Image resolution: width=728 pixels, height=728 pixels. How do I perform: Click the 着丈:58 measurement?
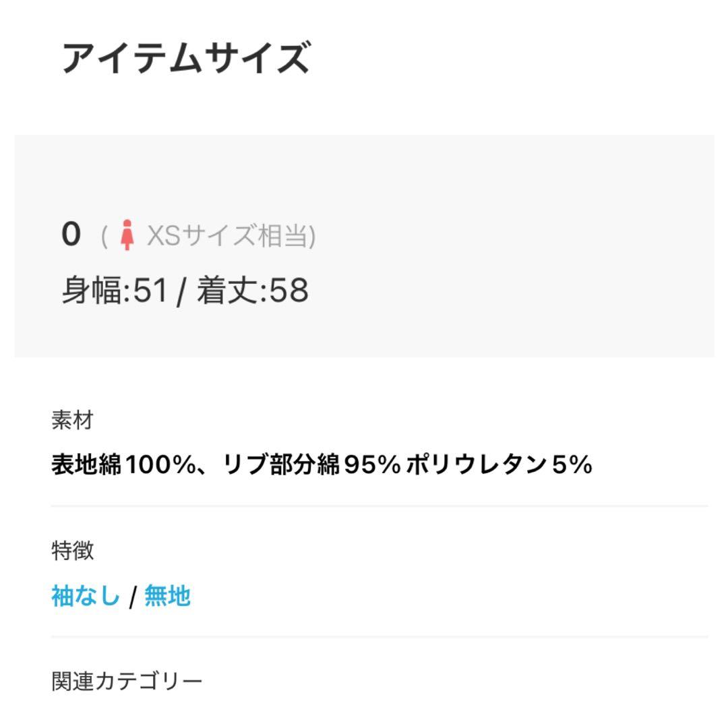(x=253, y=291)
